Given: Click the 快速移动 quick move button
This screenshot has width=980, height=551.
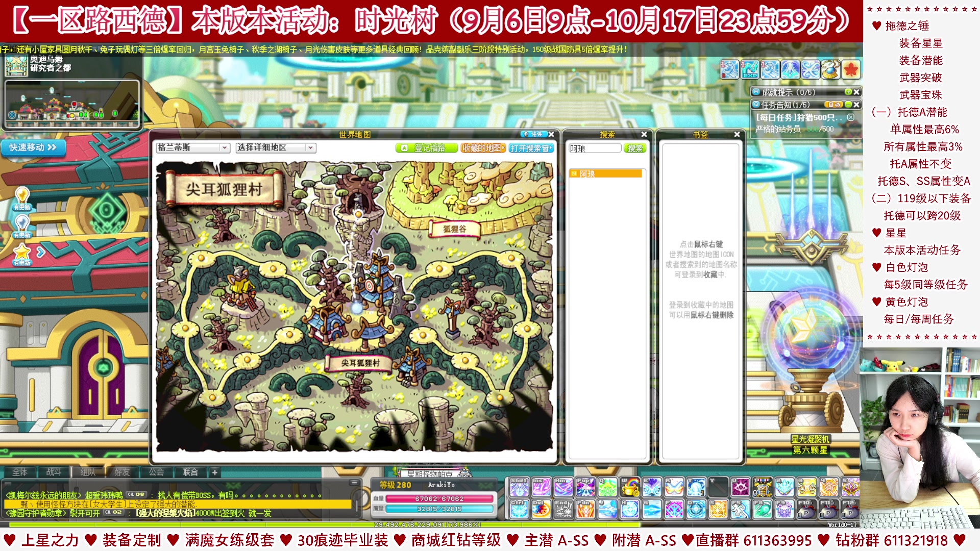Looking at the screenshot, I should point(33,147).
